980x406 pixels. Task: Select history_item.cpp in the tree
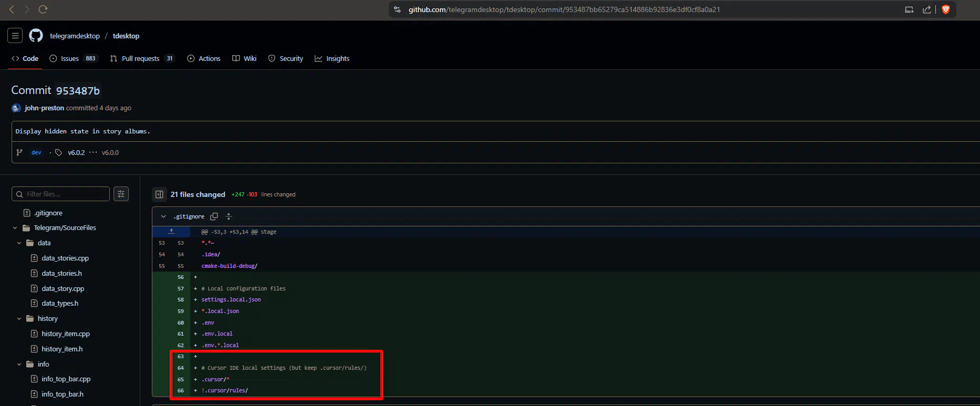coord(66,334)
